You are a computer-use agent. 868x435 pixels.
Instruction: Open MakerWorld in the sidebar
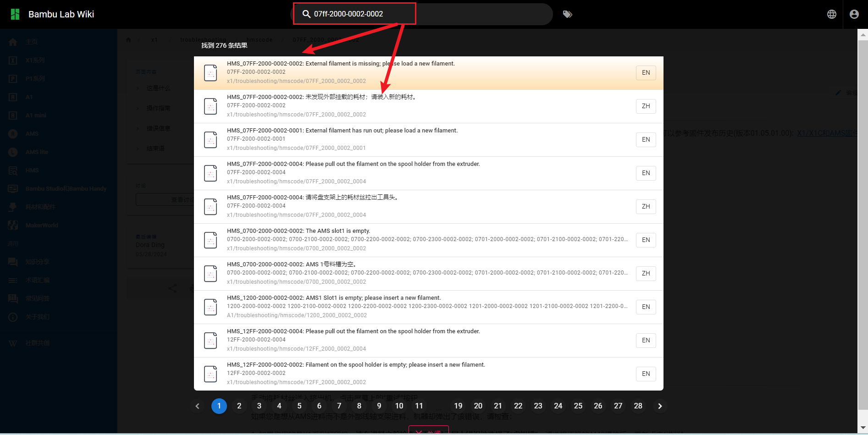pos(59,226)
